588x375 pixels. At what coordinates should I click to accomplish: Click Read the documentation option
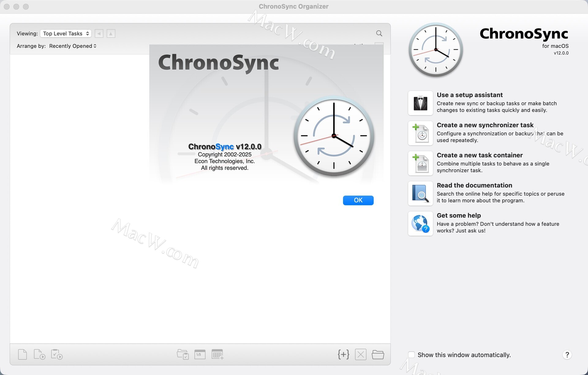point(474,186)
